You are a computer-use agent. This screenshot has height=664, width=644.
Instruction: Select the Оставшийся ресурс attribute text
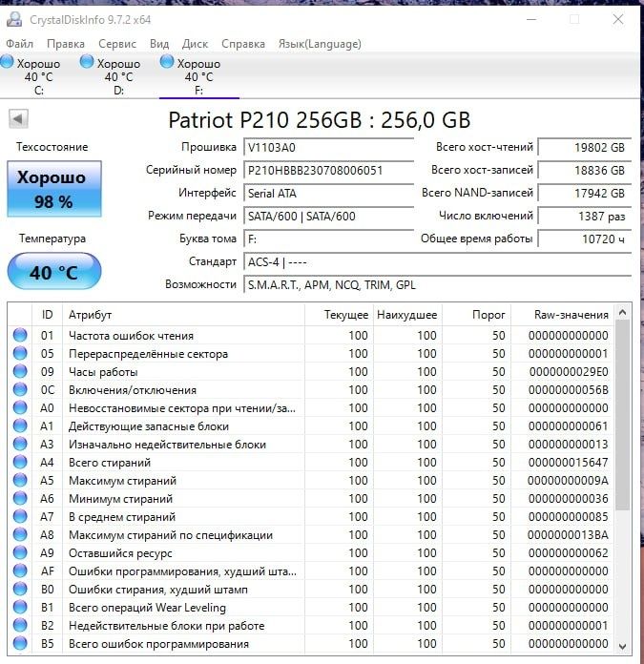tap(120, 553)
